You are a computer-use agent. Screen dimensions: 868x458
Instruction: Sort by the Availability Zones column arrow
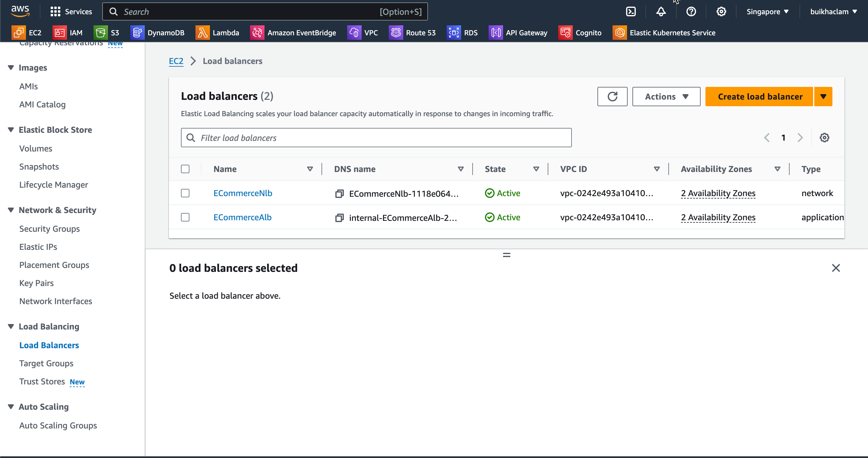coord(777,169)
